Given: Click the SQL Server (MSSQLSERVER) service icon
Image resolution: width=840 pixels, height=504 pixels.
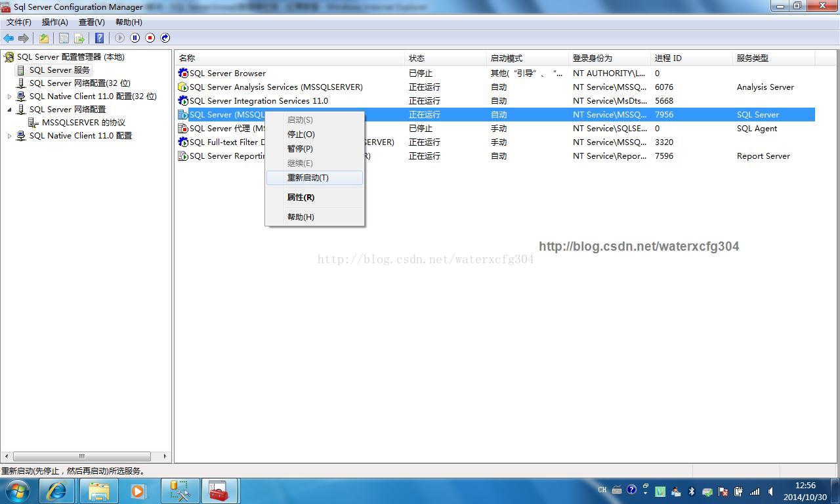Looking at the screenshot, I should click(183, 115).
